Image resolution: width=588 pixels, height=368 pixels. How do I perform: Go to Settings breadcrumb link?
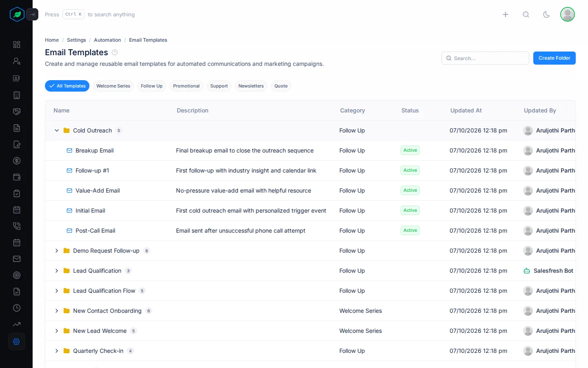pyautogui.click(x=76, y=40)
